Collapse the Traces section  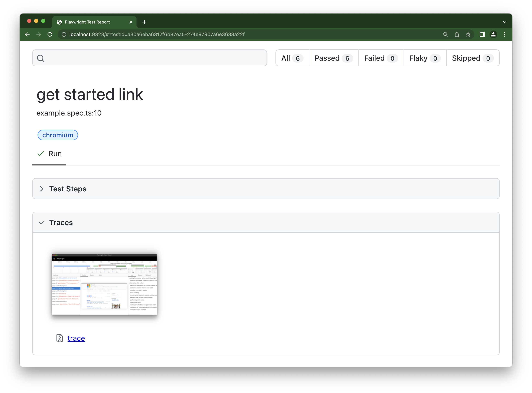(x=41, y=222)
